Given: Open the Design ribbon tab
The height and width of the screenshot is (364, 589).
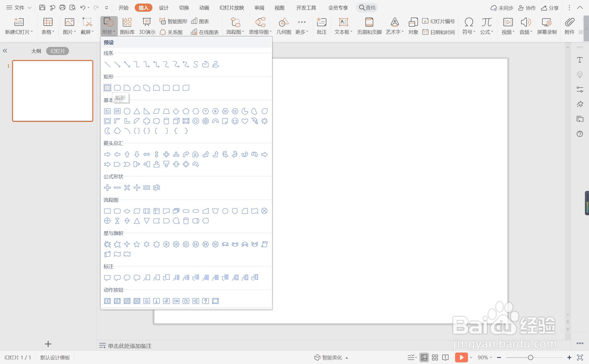Looking at the screenshot, I should coord(164,8).
